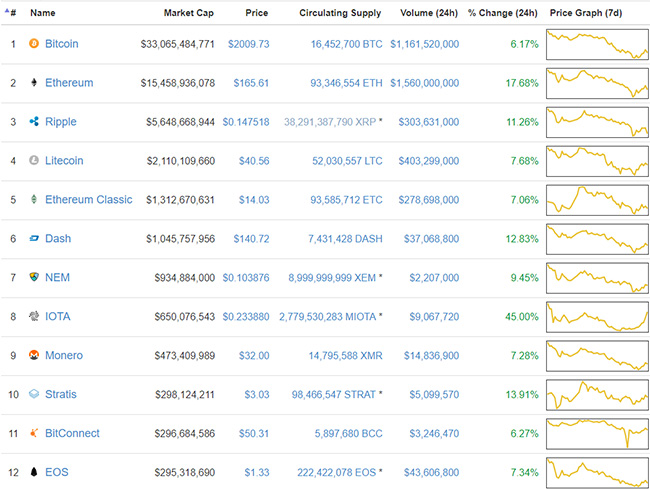Click the Ripple logo icon
The height and width of the screenshot is (489, 650).
(x=35, y=122)
